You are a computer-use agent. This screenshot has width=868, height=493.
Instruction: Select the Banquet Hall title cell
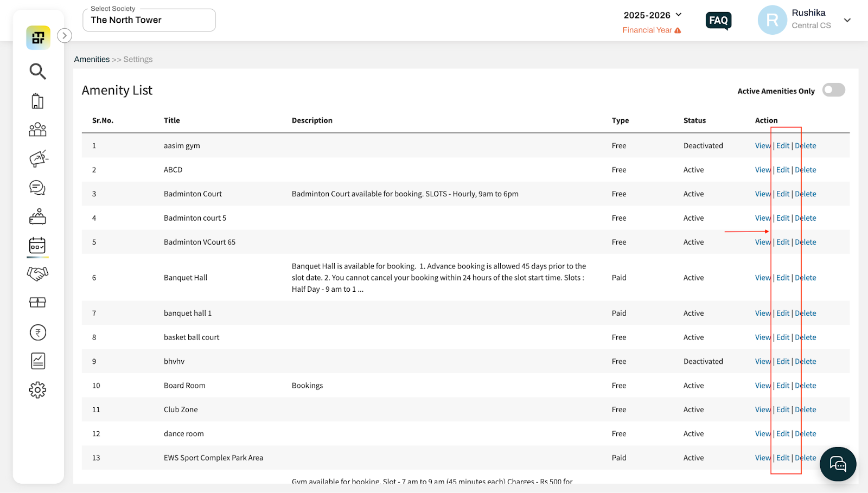click(x=186, y=278)
